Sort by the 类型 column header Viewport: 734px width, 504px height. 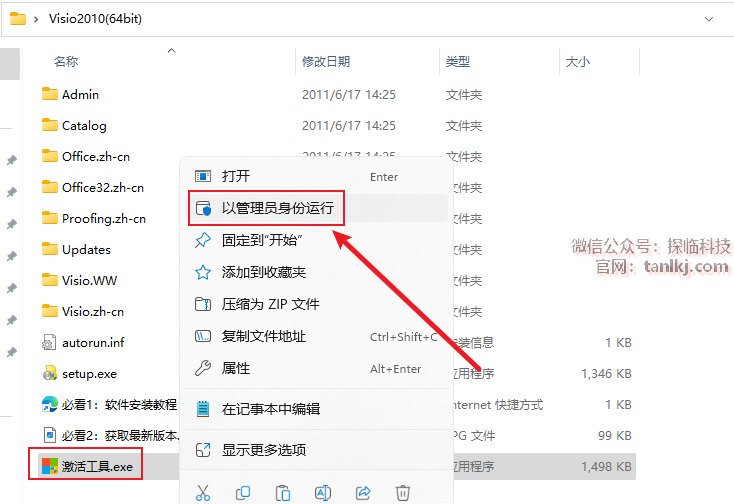[x=457, y=61]
